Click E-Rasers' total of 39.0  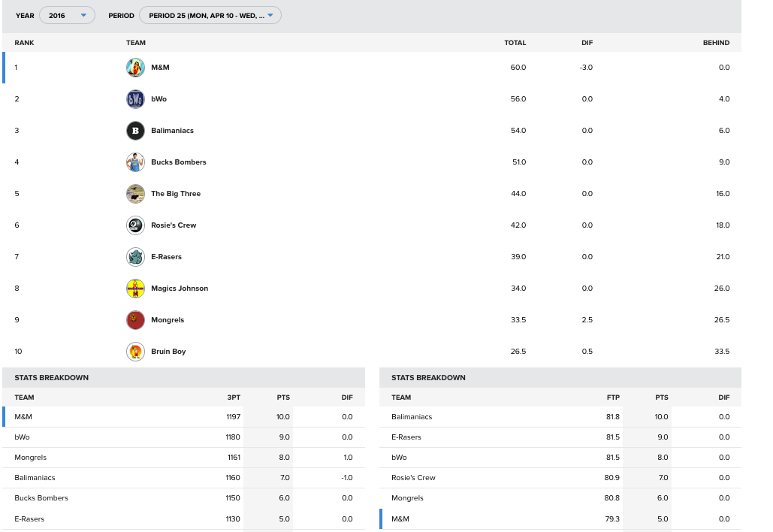[x=518, y=257]
